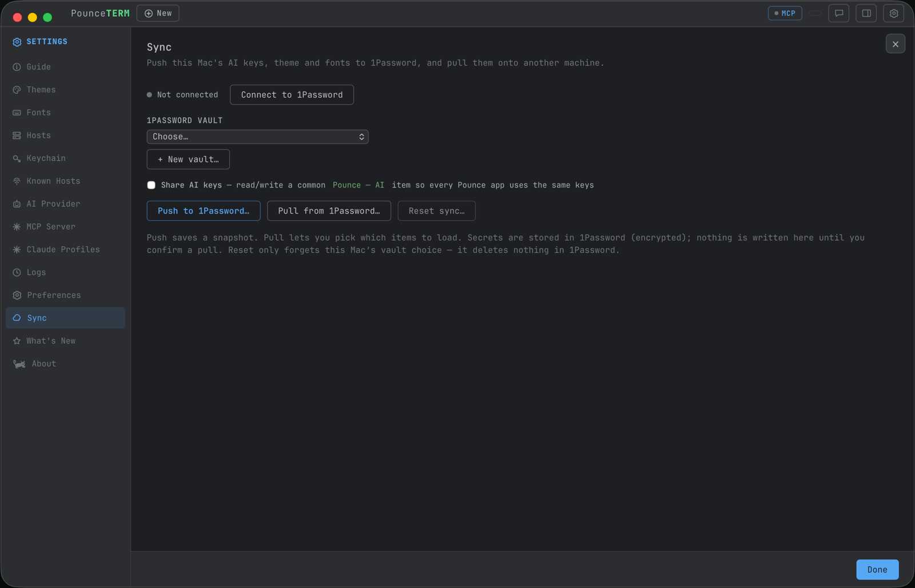The height and width of the screenshot is (588, 915).
Task: Click the What's New star icon
Action: pyautogui.click(x=17, y=341)
